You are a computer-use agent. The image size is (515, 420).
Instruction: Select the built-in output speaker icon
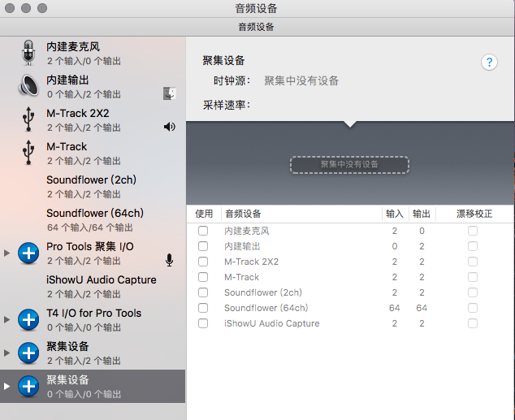click(x=28, y=86)
